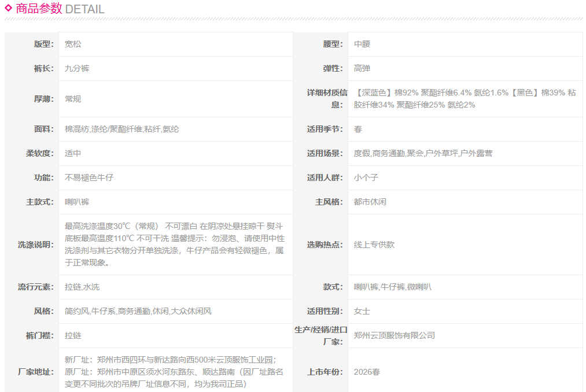Click the 都市休闲 value for 主风格
The image size is (586, 392).
(x=370, y=202)
